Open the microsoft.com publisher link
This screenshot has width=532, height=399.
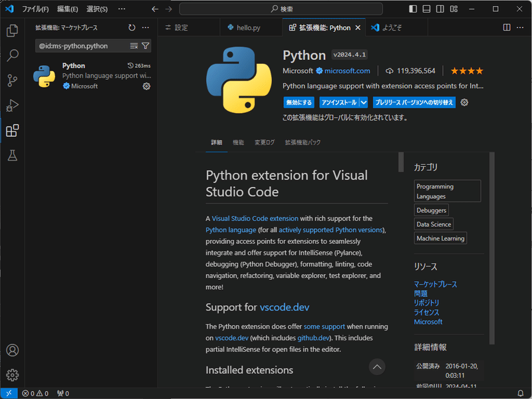click(347, 71)
